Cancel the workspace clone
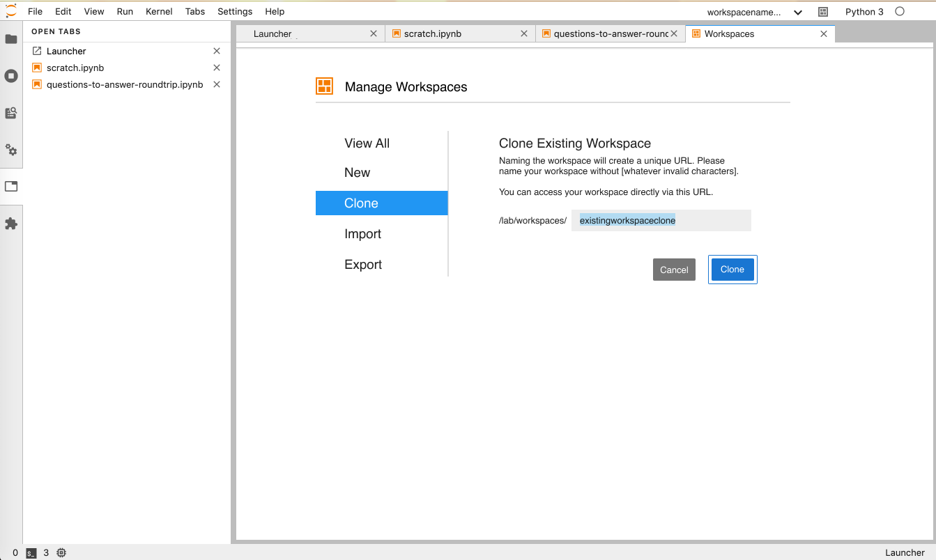Viewport: 936px width, 560px height. [x=674, y=270]
